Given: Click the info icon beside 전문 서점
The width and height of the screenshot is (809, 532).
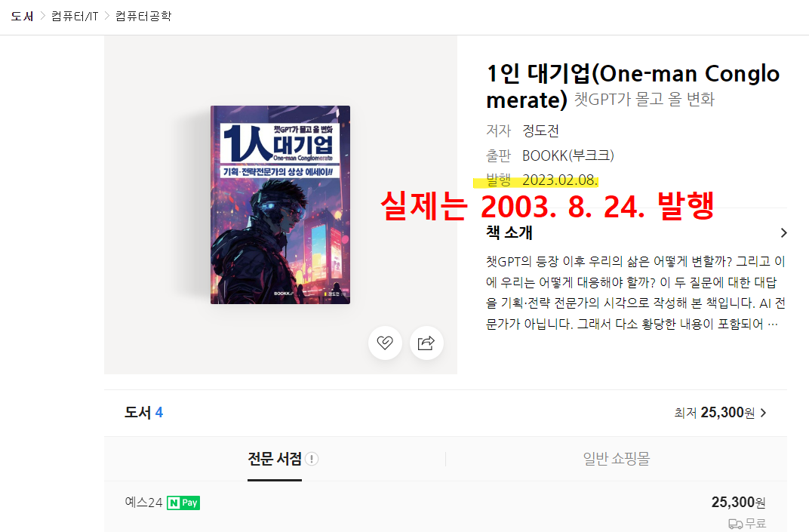Looking at the screenshot, I should coord(312,459).
